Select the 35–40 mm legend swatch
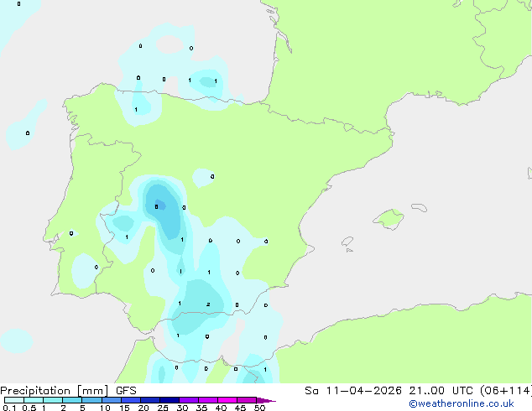This screenshot has width=532, height=411. point(207,400)
